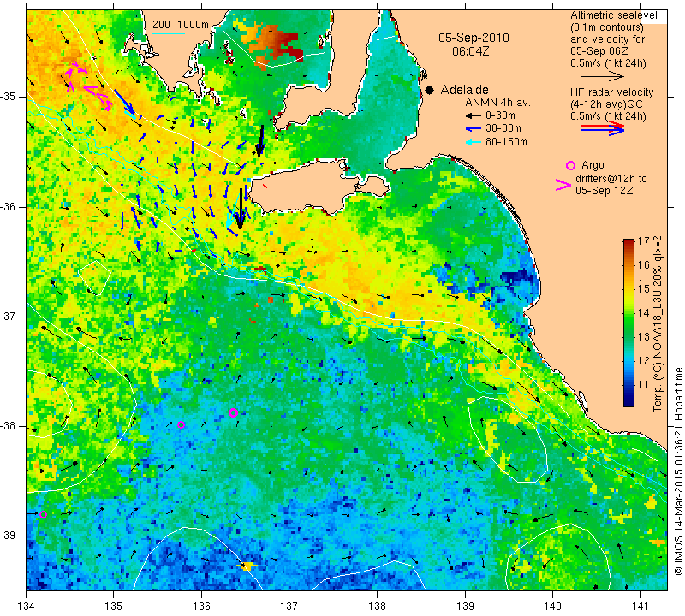
Task: Click the Argo magenta circle legend symbol
Action: click(x=570, y=165)
